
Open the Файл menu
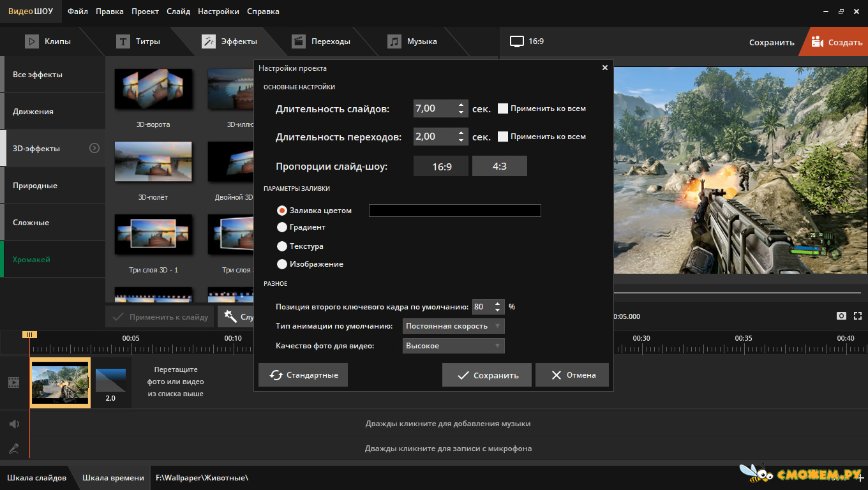[x=78, y=11]
